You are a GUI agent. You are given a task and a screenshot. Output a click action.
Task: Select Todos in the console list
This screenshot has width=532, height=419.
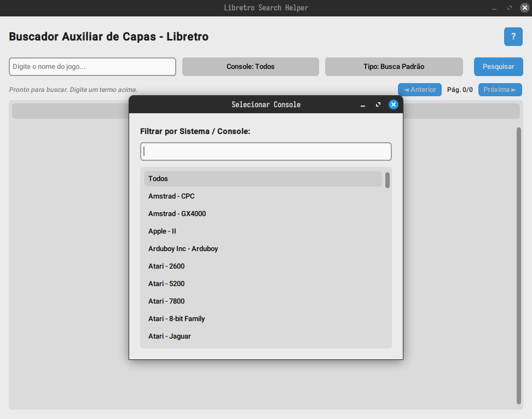point(263,179)
